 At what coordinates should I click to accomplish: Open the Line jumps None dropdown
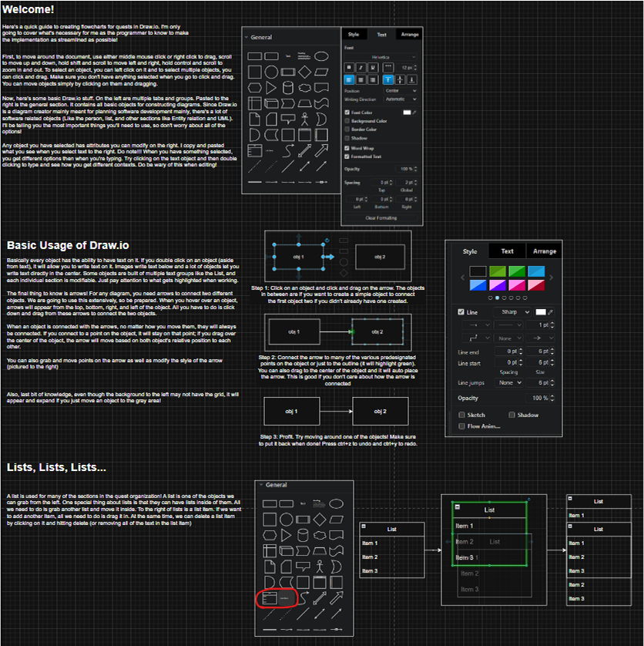[x=508, y=382]
